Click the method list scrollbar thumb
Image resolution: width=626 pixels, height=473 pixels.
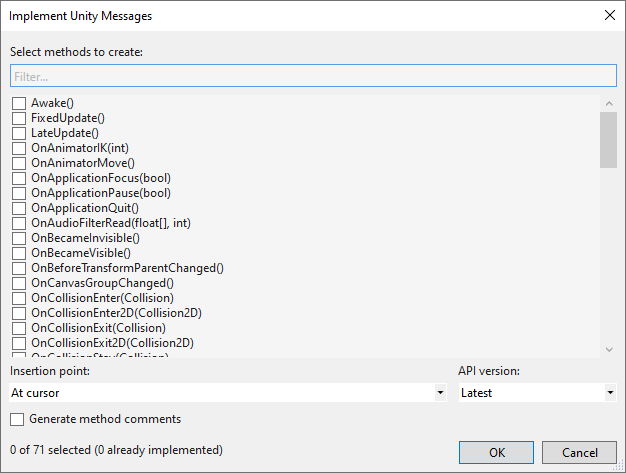coord(608,140)
